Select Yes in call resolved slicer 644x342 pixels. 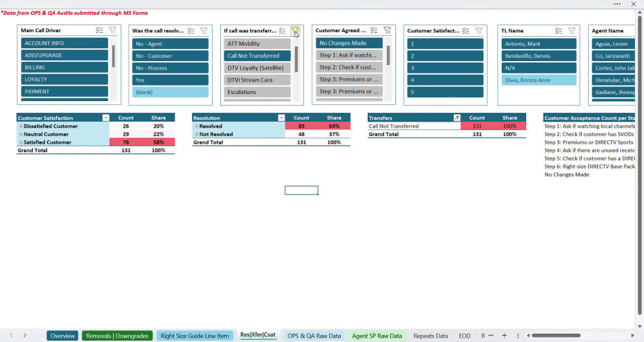(171, 80)
